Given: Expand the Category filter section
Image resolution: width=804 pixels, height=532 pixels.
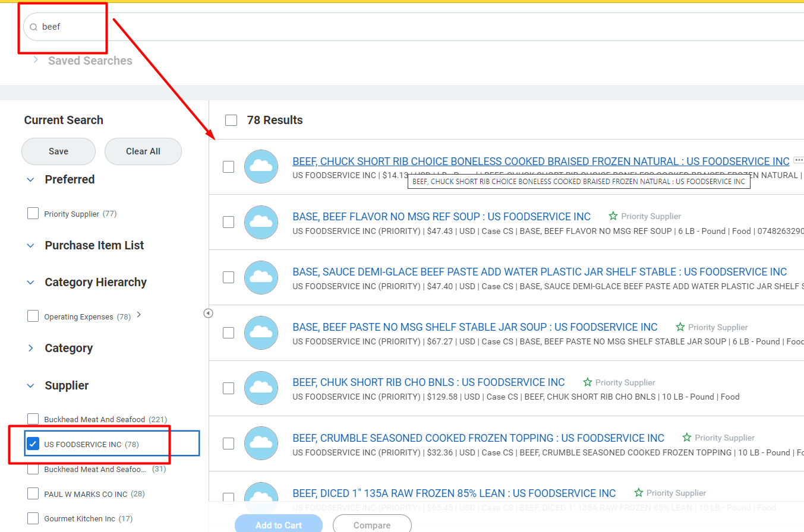Looking at the screenshot, I should click(31, 348).
